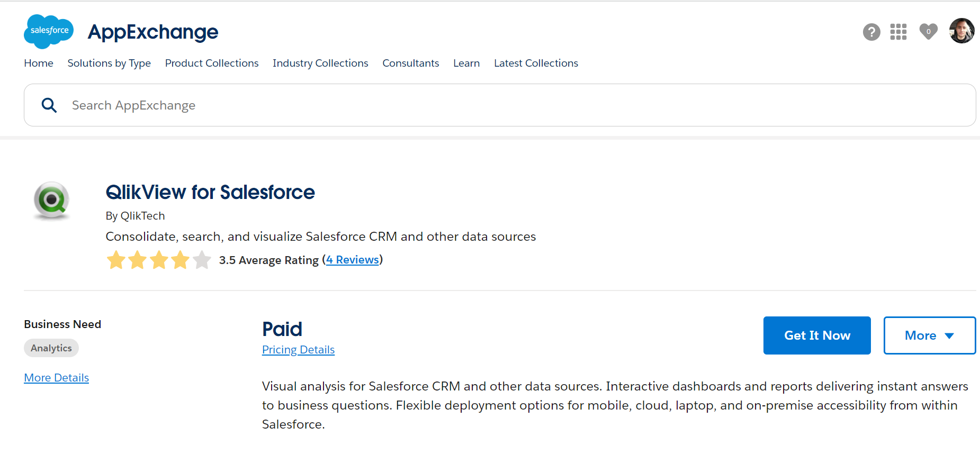Open the 4 Reviews link

pos(353,259)
